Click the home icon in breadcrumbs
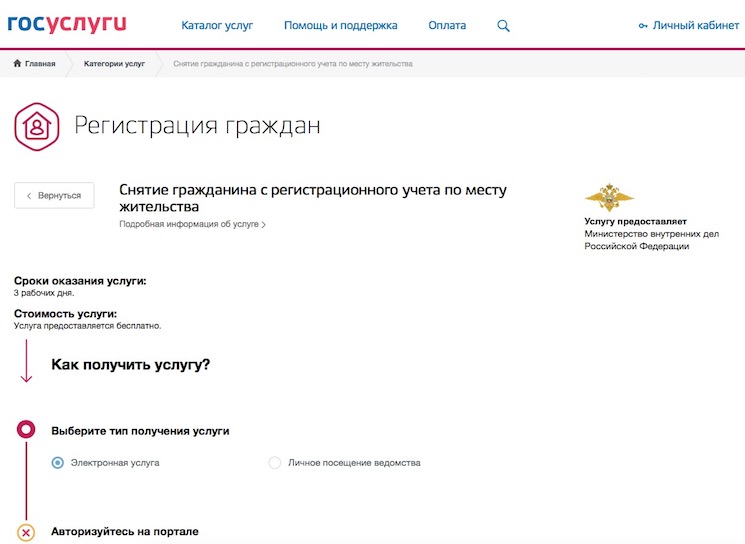Image resolution: width=745 pixels, height=544 pixels. point(18,63)
